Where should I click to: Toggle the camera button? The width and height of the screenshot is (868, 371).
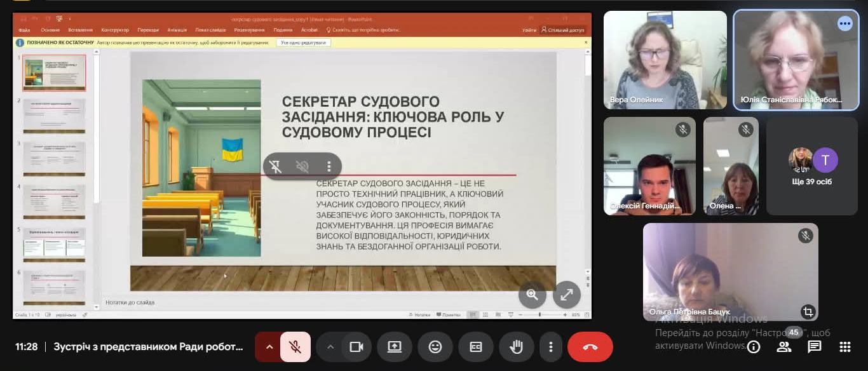click(356, 347)
